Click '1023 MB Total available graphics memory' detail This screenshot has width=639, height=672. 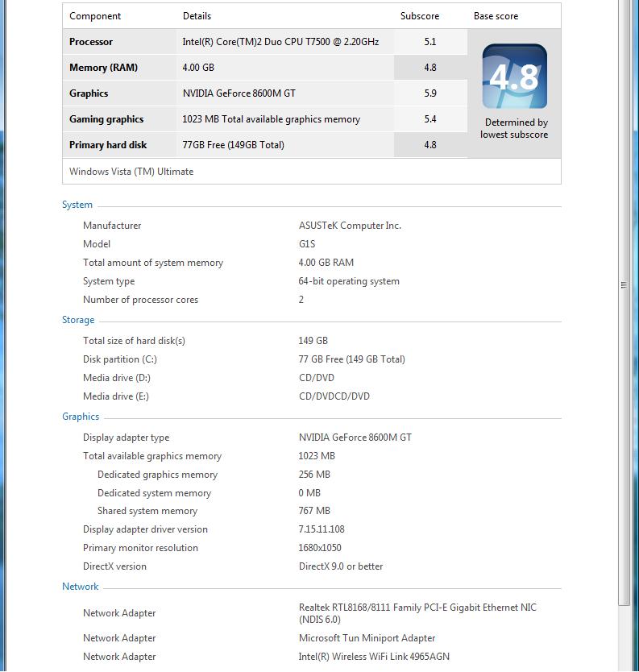pyautogui.click(x=272, y=119)
